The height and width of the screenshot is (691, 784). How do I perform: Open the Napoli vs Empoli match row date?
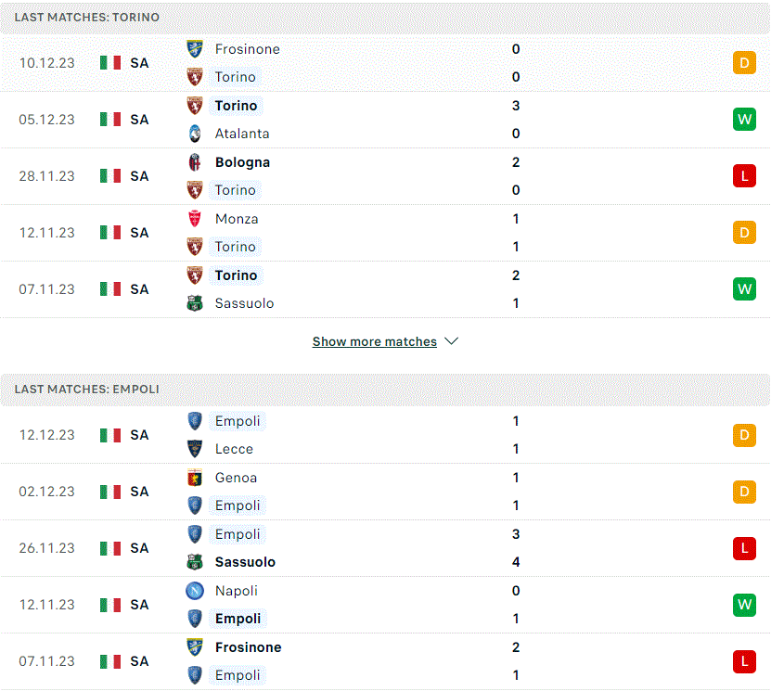47,605
